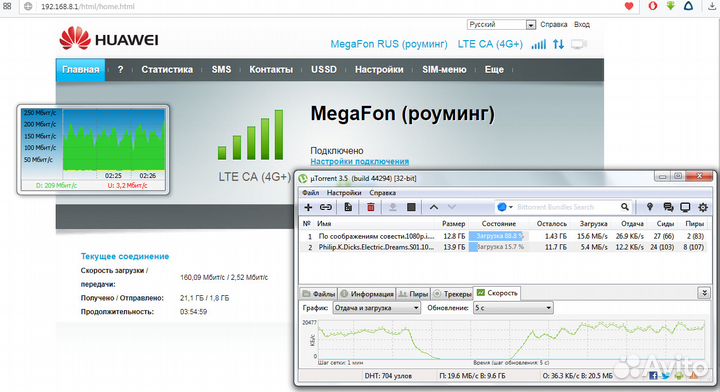The image size is (720, 392).
Task: Click the orange warning icon in status bar
Action: pos(694,375)
